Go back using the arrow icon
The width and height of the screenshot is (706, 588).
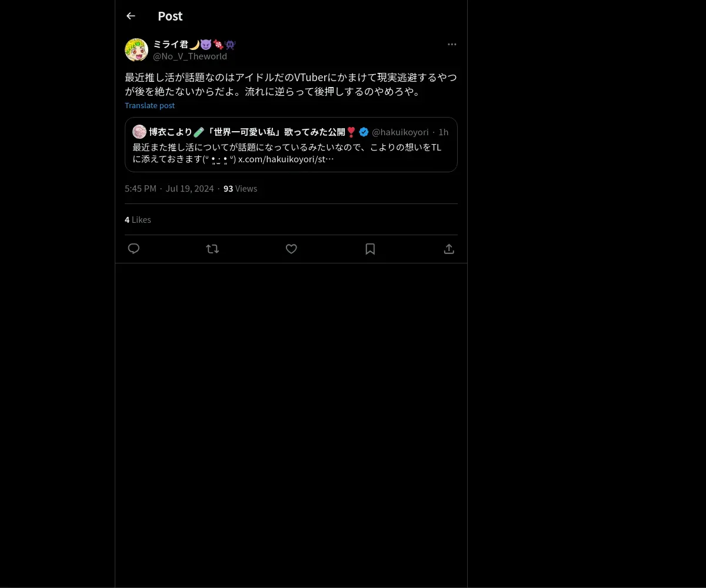click(x=131, y=16)
